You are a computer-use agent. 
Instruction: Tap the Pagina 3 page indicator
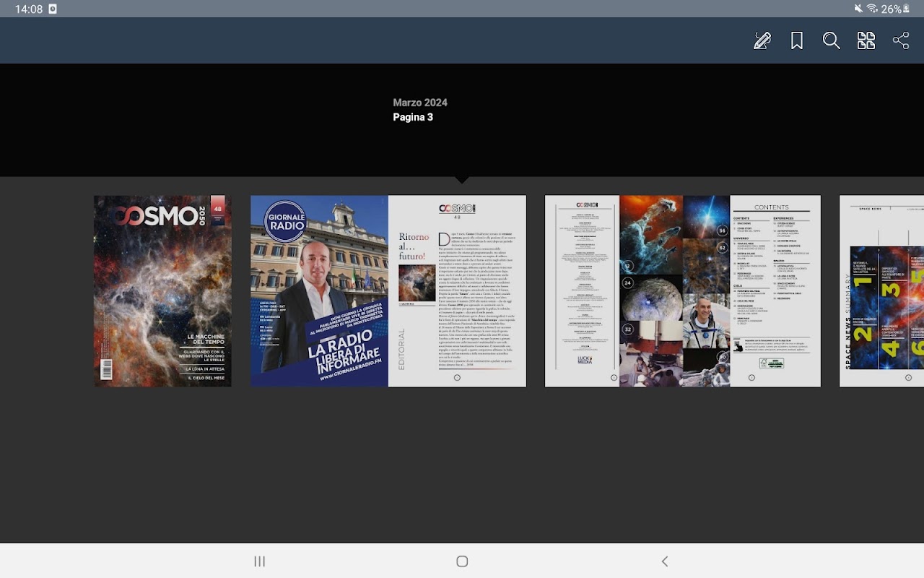(x=413, y=117)
